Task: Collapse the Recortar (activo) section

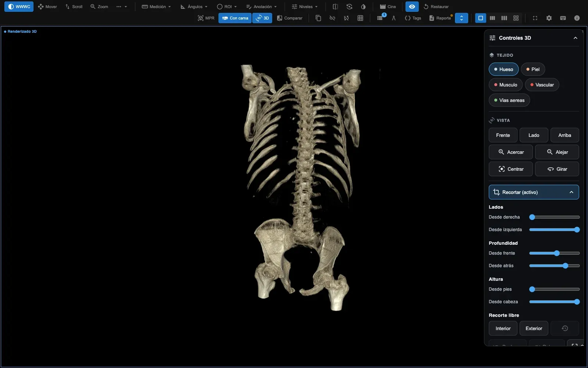Action: 534,192
